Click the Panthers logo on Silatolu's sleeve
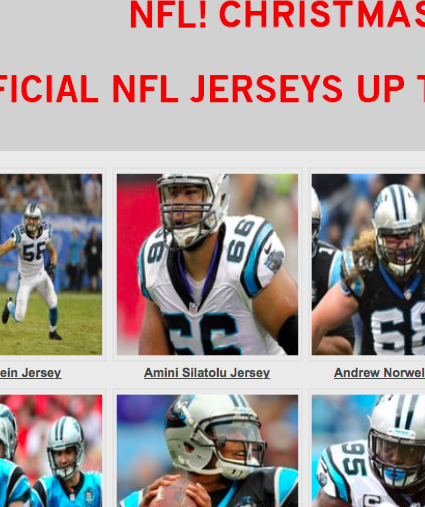Image resolution: width=425 pixels, height=507 pixels. (274, 261)
